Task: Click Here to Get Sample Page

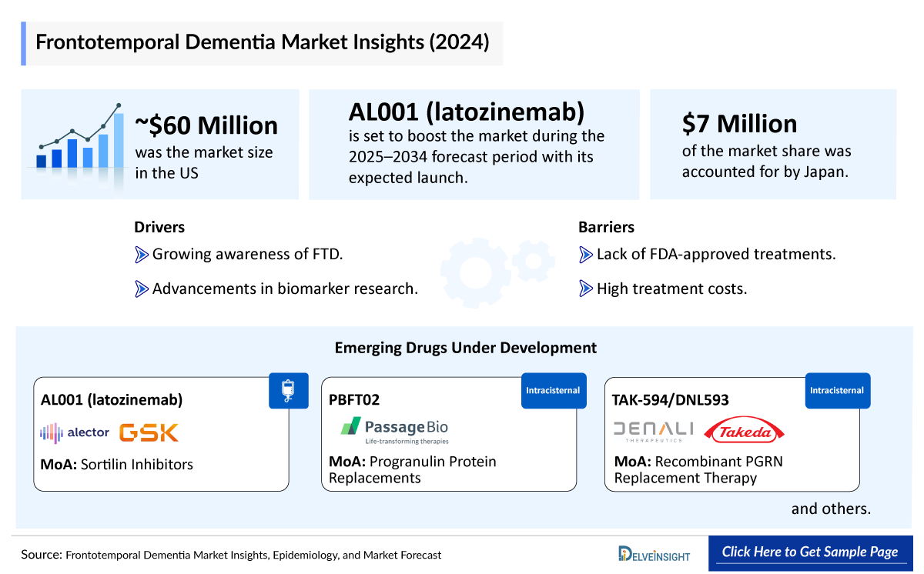Action: coord(810,552)
